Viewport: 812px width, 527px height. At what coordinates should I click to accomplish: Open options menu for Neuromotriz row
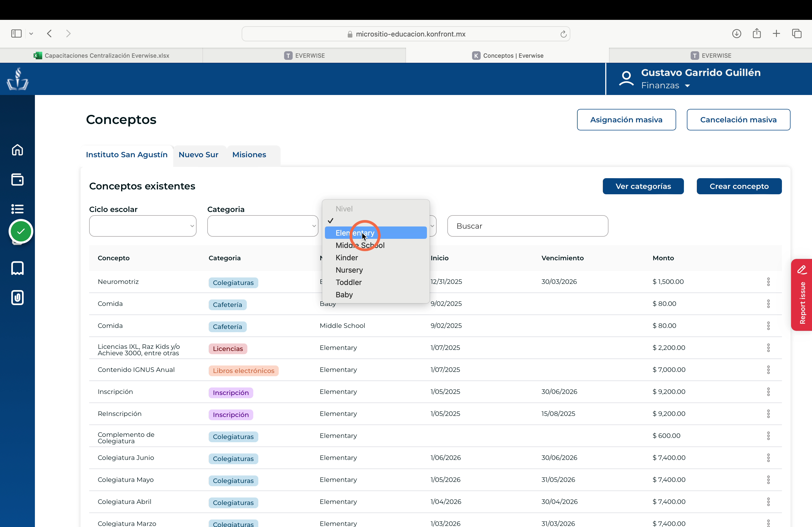coord(768,281)
